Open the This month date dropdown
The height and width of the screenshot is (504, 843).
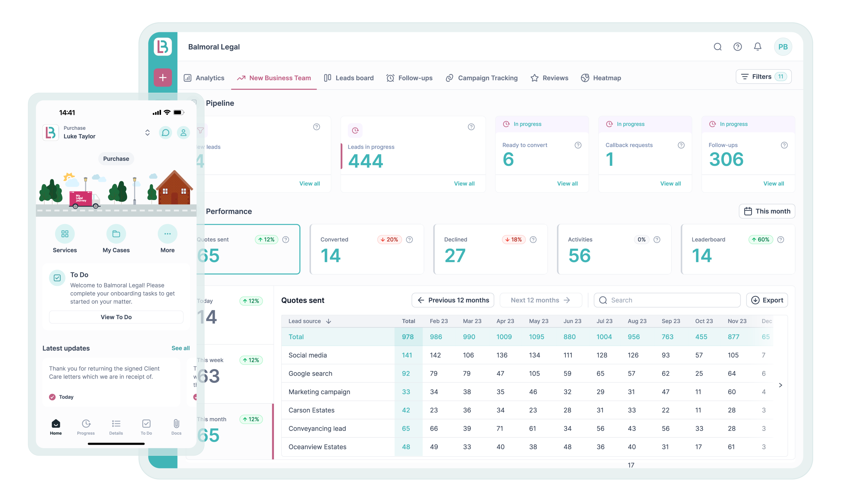click(x=767, y=211)
